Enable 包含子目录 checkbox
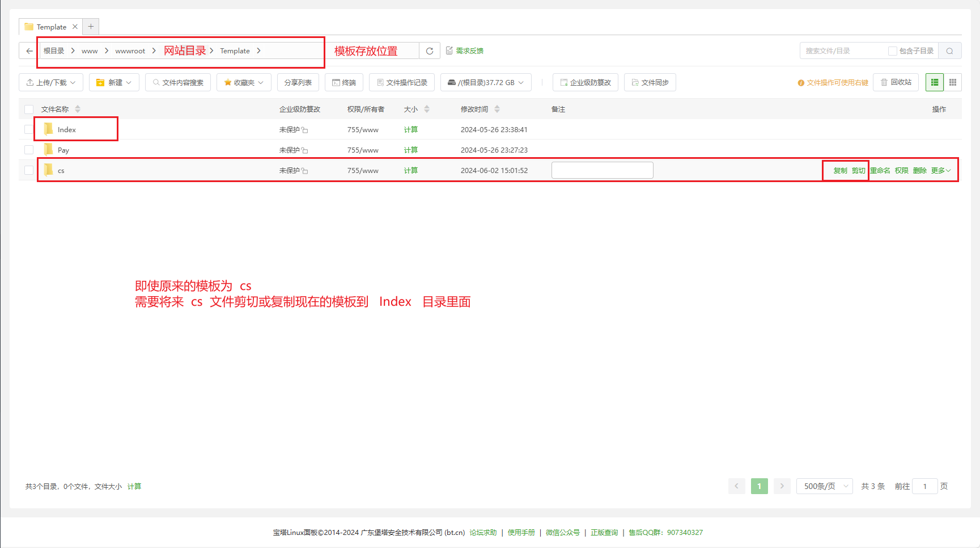980x548 pixels. [892, 51]
